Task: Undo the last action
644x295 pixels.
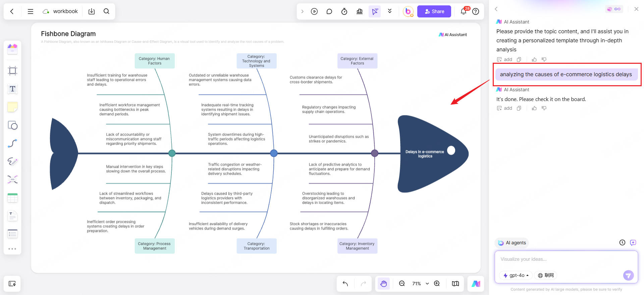Action: (345, 284)
